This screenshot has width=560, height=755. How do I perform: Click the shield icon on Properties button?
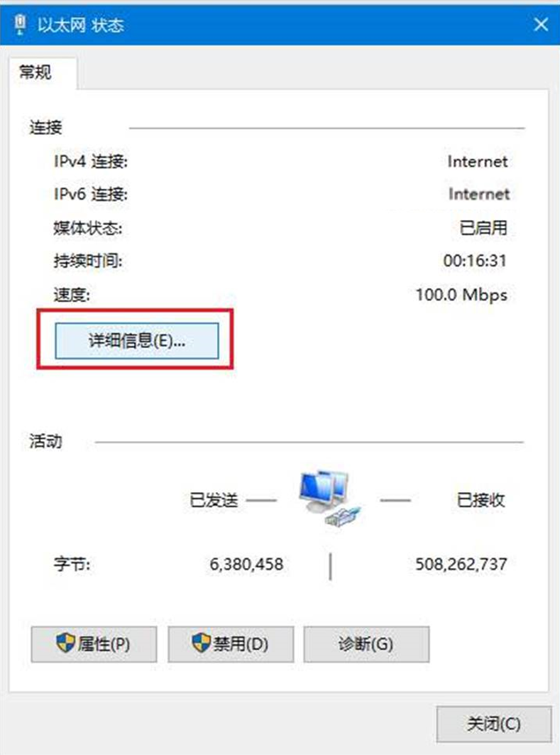click(x=65, y=643)
